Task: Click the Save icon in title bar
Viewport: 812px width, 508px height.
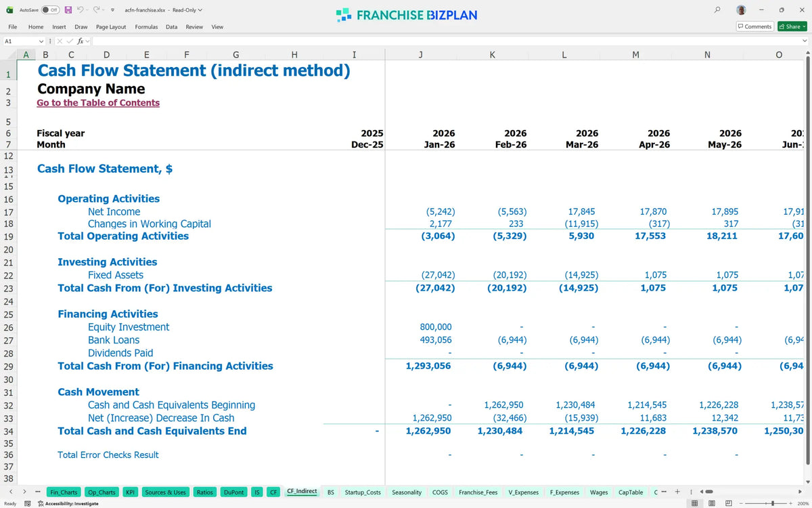Action: pos(68,10)
